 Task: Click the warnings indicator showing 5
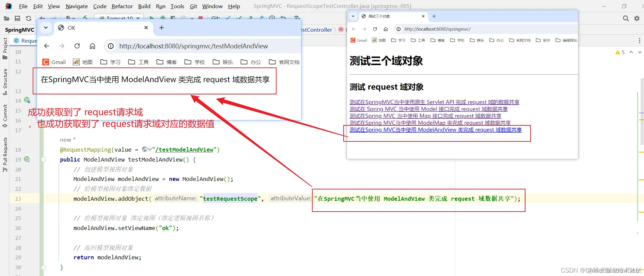[620, 52]
